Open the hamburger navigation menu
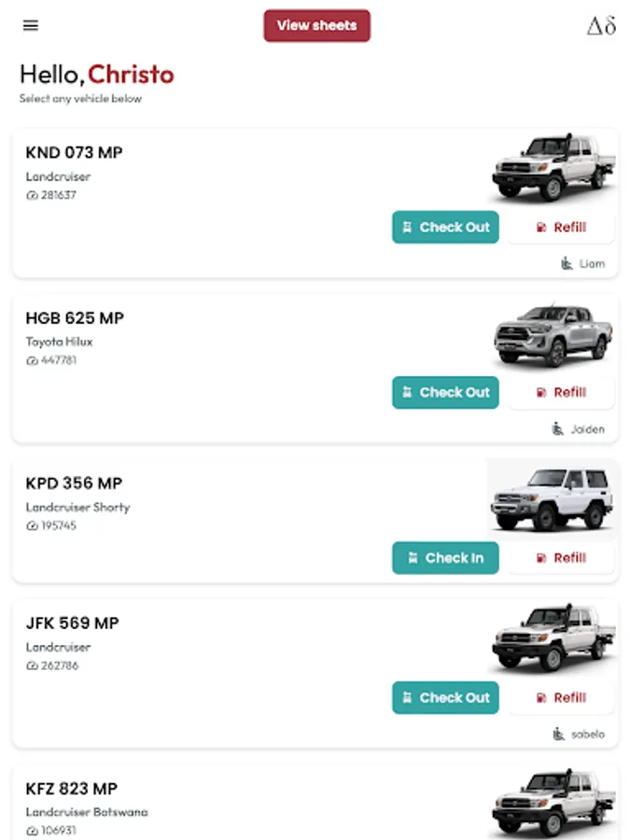Screen dimensions: 630x840 [31, 25]
